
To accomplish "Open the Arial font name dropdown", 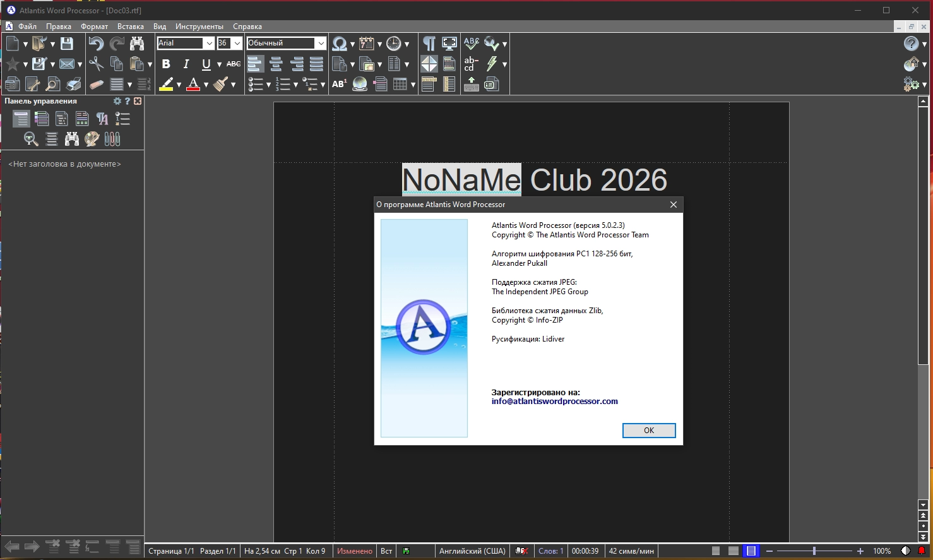I will tap(209, 43).
